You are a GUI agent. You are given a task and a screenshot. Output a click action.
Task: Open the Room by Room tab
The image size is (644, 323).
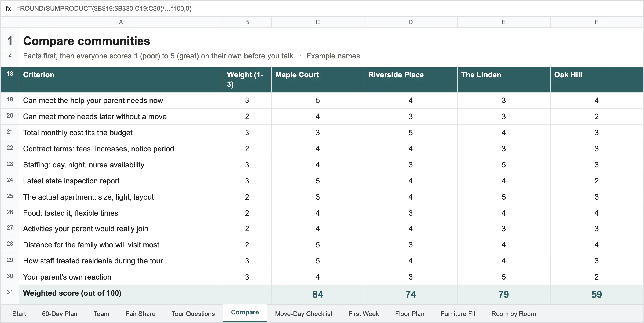pyautogui.click(x=514, y=314)
